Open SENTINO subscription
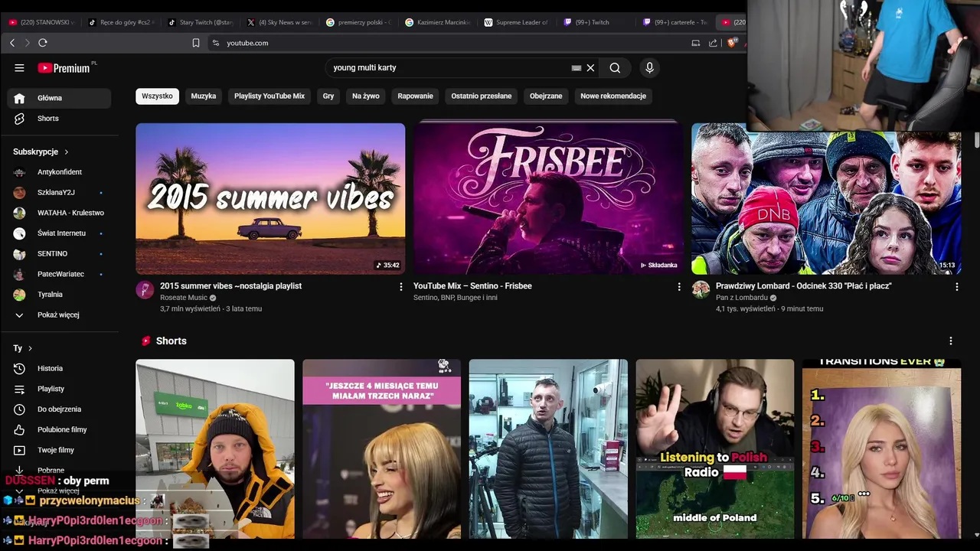This screenshot has width=980, height=551. (x=59, y=253)
